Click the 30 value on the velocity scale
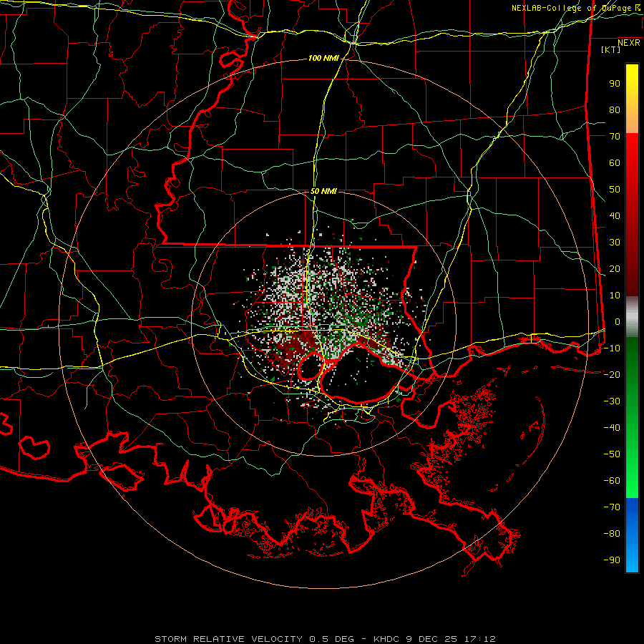Viewport: 644px width, 644px height. pyautogui.click(x=615, y=243)
